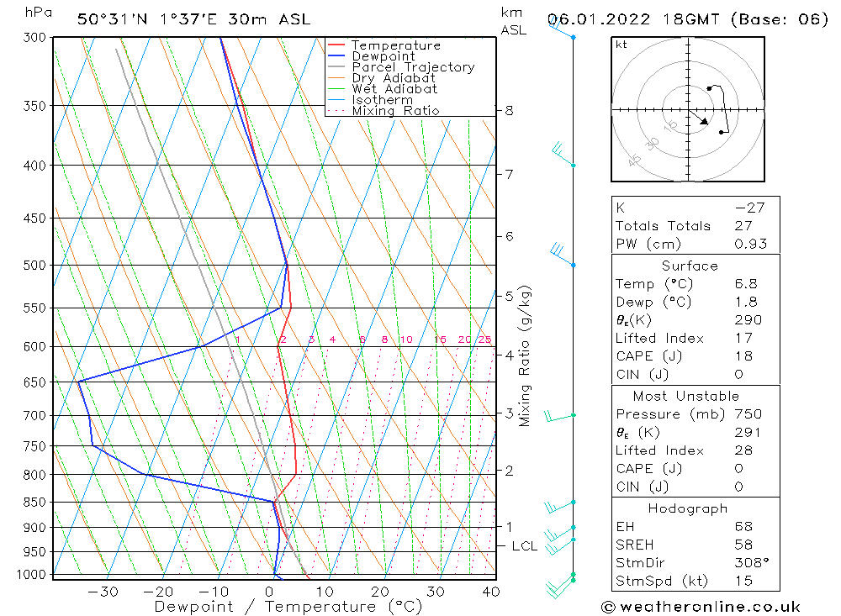Click the 8 km altitude axis label
Screen dimensions: 841x616
(x=509, y=111)
